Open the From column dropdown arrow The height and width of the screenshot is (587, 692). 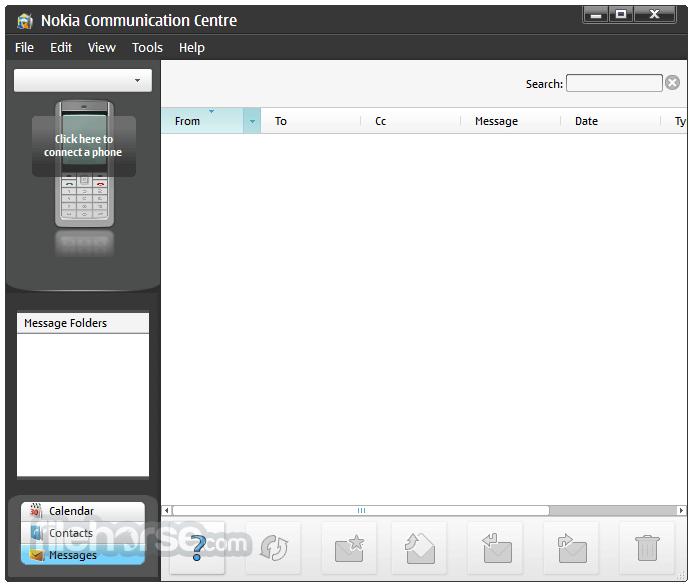coord(252,121)
